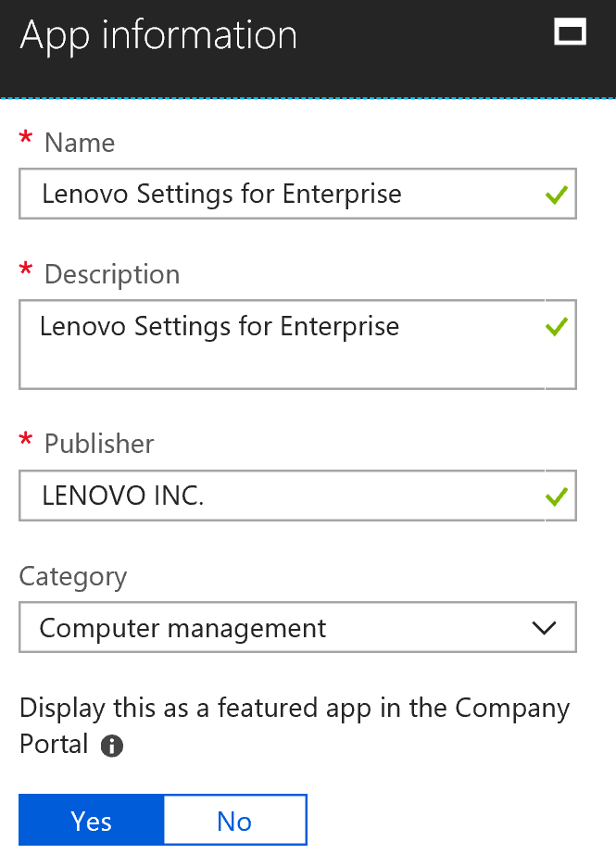Click the App information title header
The image size is (616, 854).
(157, 34)
